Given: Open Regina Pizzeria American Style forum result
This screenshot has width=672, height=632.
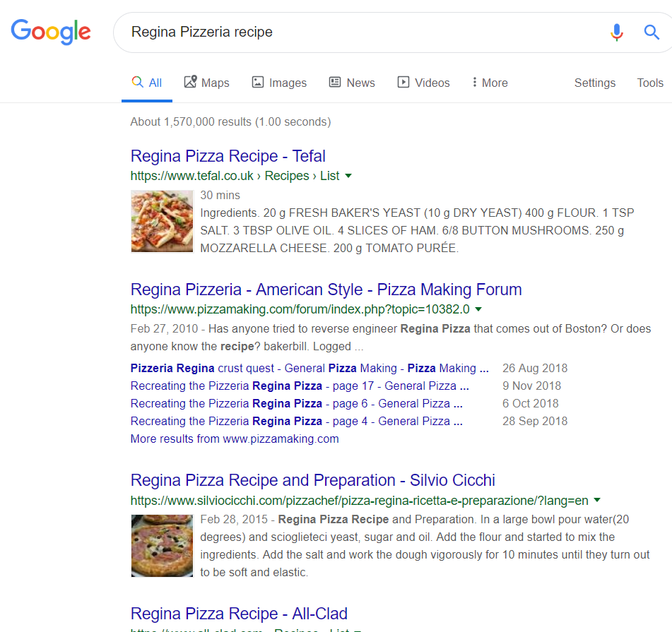Looking at the screenshot, I should [x=326, y=290].
